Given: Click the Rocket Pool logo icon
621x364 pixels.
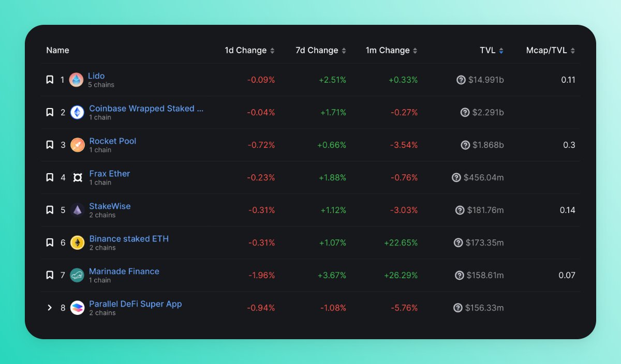Looking at the screenshot, I should pyautogui.click(x=77, y=145).
